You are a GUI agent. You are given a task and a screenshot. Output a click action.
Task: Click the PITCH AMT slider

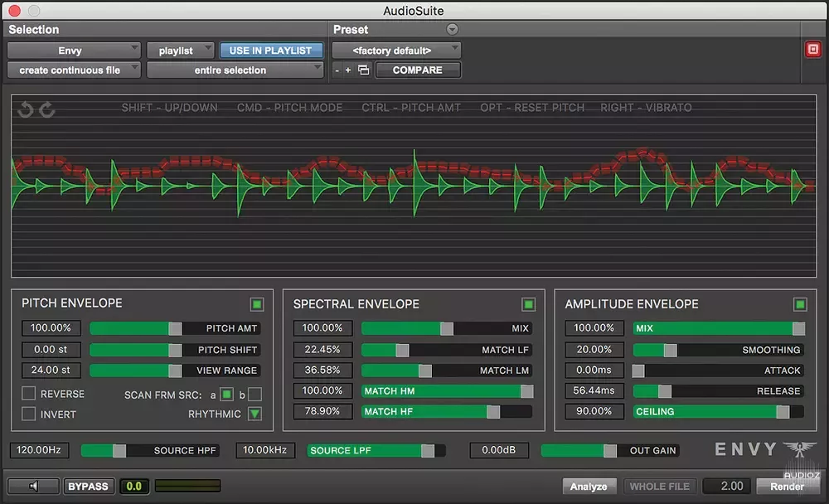tap(175, 328)
